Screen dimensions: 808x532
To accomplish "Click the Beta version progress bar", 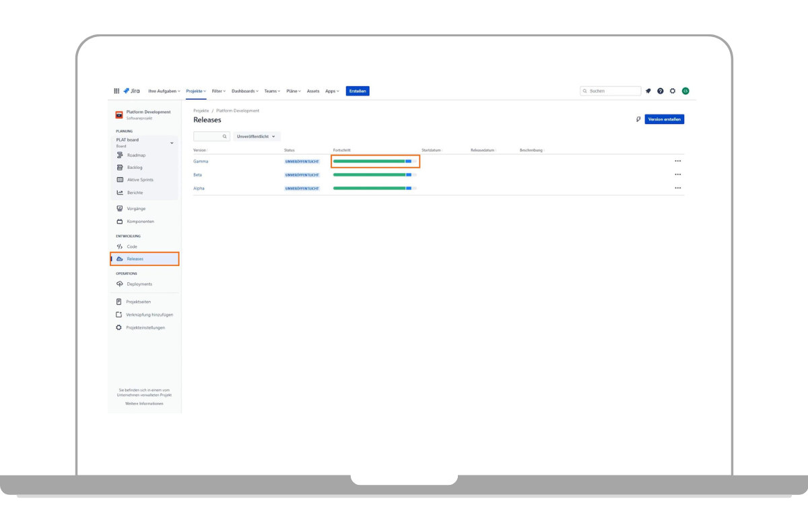I will pos(374,175).
